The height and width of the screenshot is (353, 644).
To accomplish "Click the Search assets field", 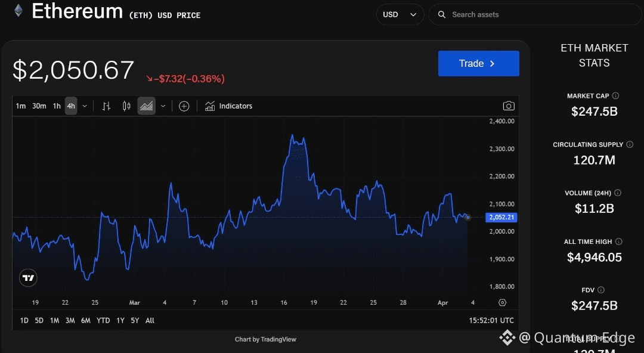I will pyautogui.click(x=535, y=14).
